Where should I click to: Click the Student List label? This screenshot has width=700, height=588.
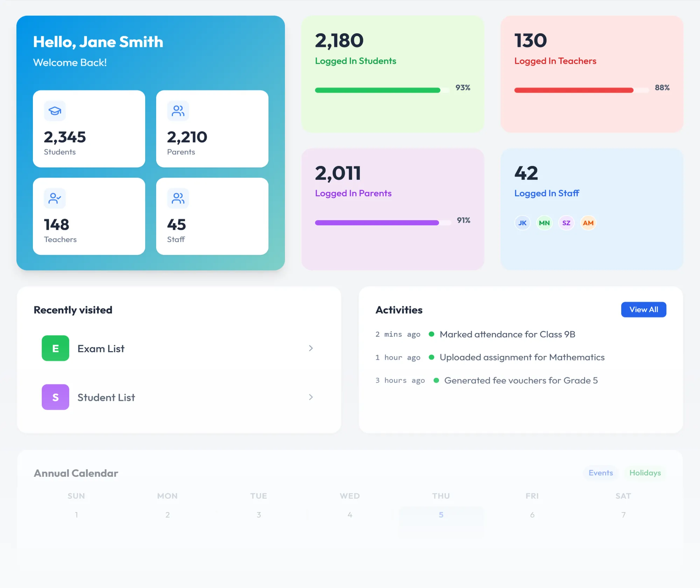[x=106, y=398]
